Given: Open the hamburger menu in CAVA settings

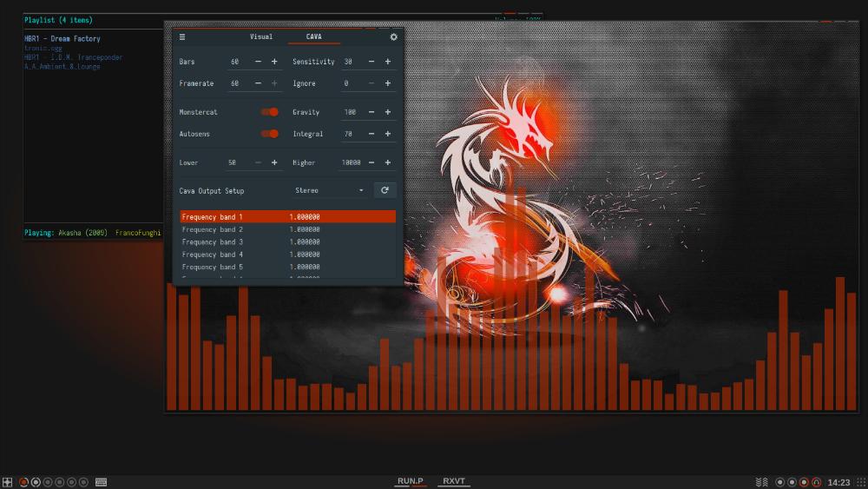Looking at the screenshot, I should pos(182,37).
